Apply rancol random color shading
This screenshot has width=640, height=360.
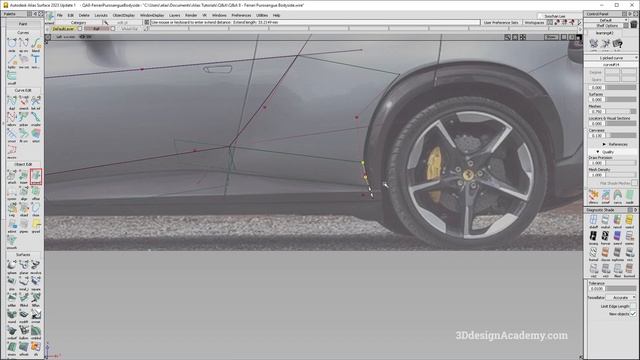pos(618,222)
